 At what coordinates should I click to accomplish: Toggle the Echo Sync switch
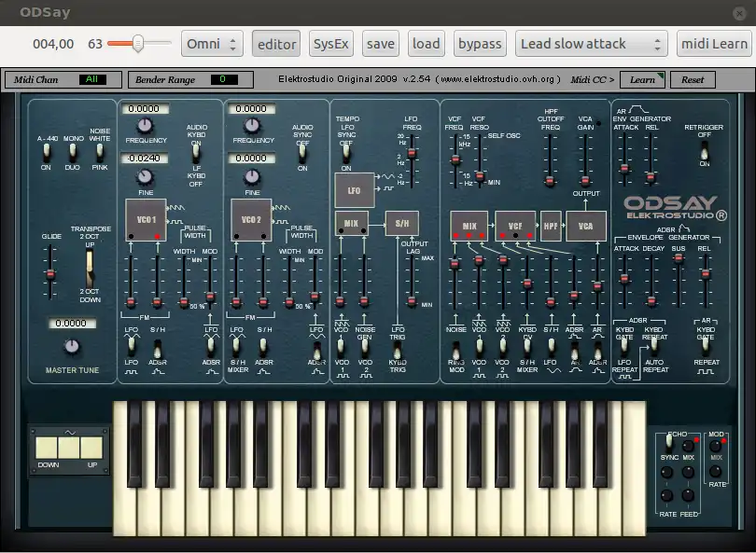point(669,441)
